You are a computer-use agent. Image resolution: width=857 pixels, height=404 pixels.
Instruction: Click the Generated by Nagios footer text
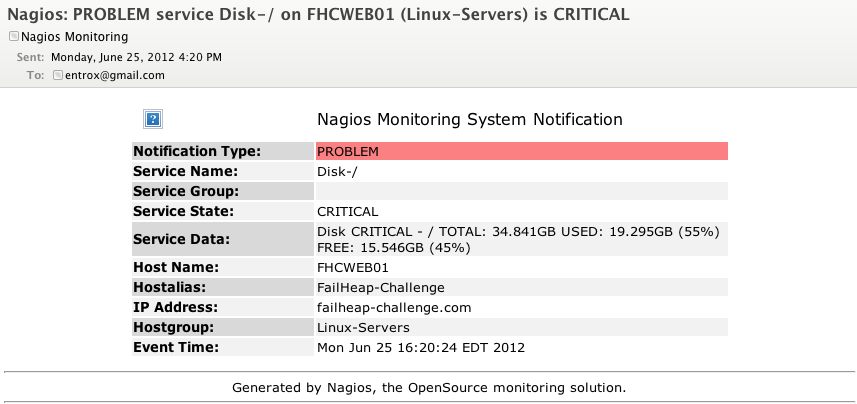click(x=429, y=388)
